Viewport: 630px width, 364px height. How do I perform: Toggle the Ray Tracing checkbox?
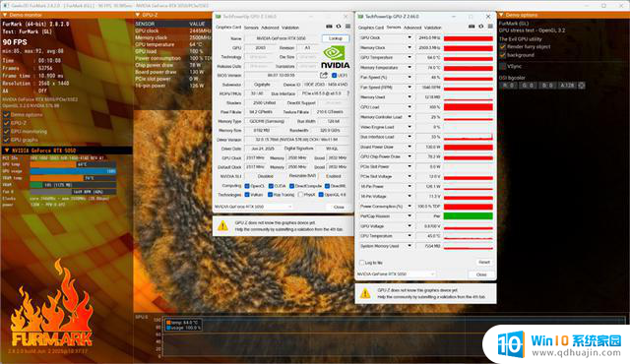coord(271,195)
